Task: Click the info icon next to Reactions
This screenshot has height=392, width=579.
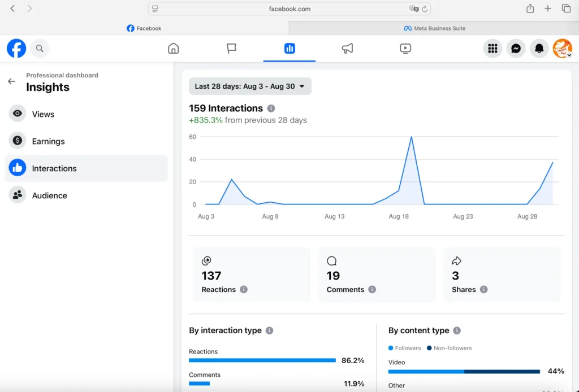Action: coord(244,289)
